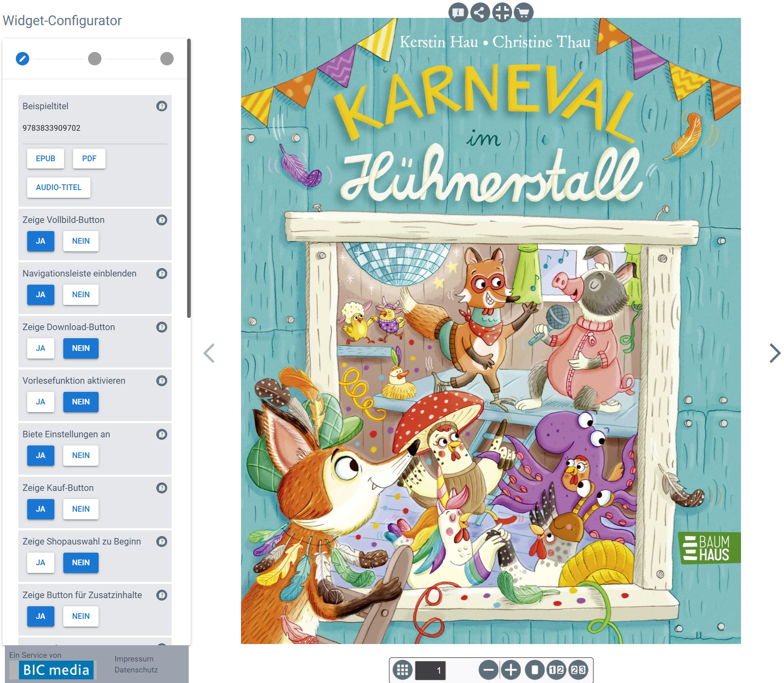The image size is (784, 683).
Task: Open help for Vorlesefunktion aktivieren
Action: pyautogui.click(x=162, y=380)
